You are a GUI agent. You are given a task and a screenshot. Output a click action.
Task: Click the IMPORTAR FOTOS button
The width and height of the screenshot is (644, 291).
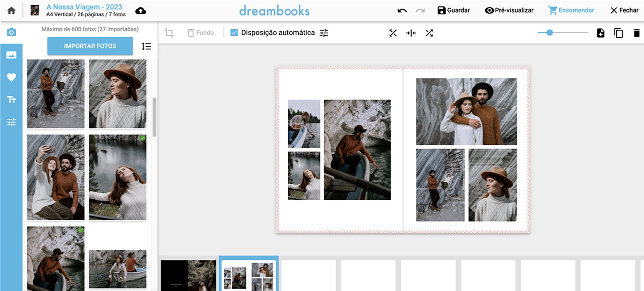90,46
